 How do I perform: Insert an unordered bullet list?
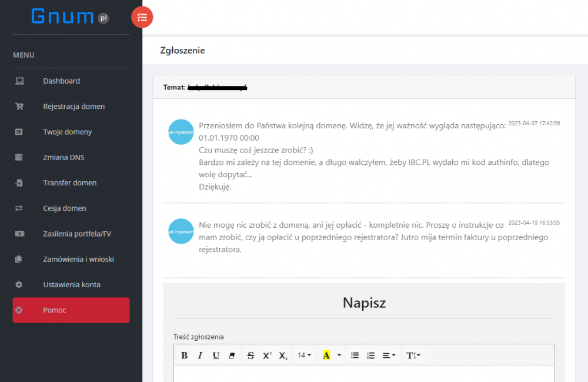[355, 356]
